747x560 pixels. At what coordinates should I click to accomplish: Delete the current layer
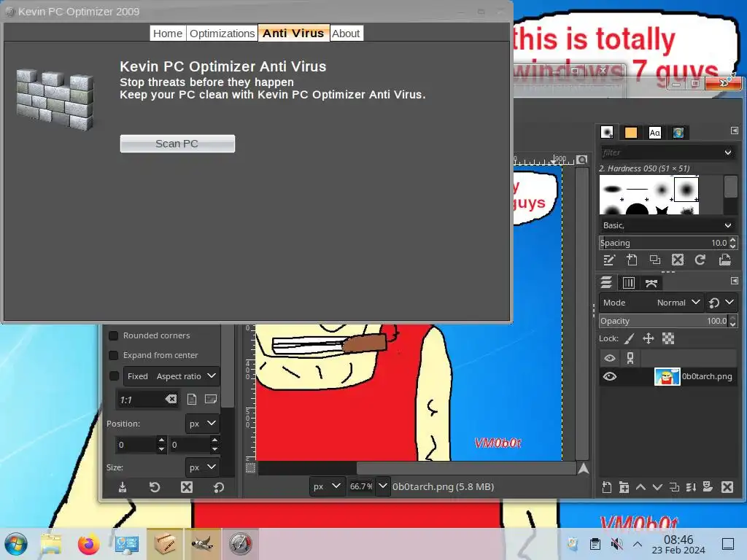point(727,487)
